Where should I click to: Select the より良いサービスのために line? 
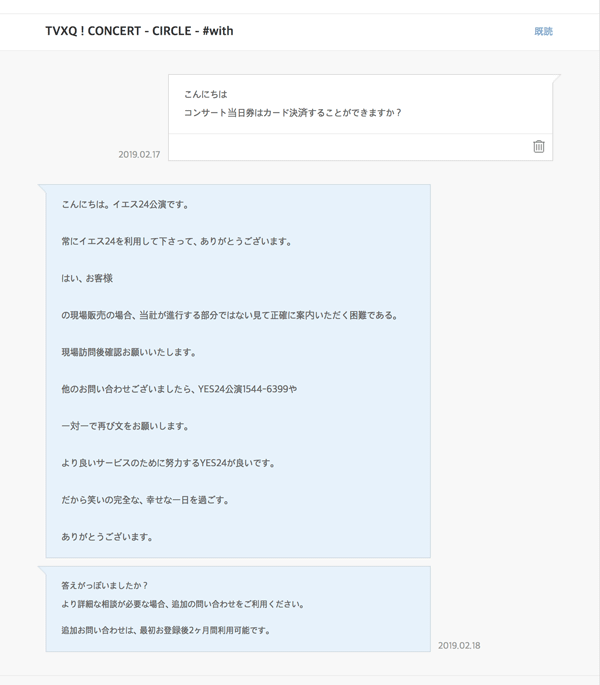pyautogui.click(x=167, y=463)
